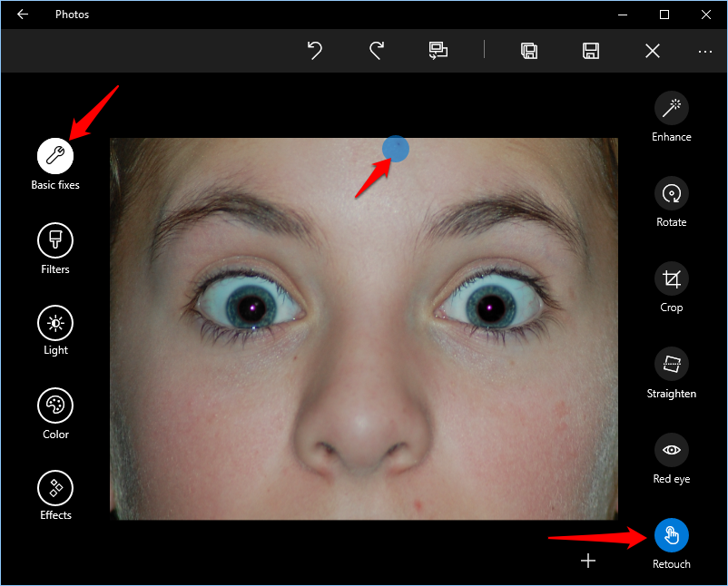Open the Light adjustment tool

(x=54, y=322)
